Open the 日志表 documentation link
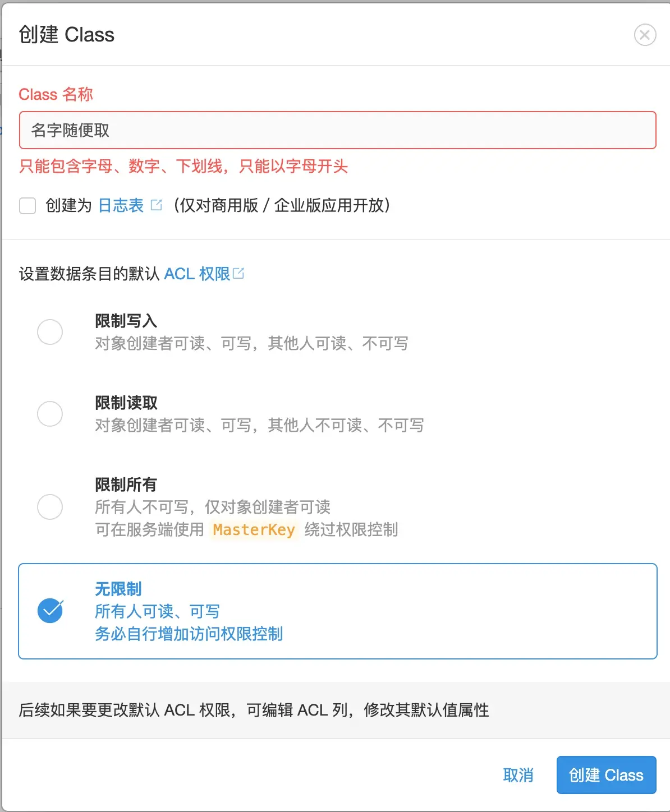This screenshot has width=670, height=812. point(121,206)
